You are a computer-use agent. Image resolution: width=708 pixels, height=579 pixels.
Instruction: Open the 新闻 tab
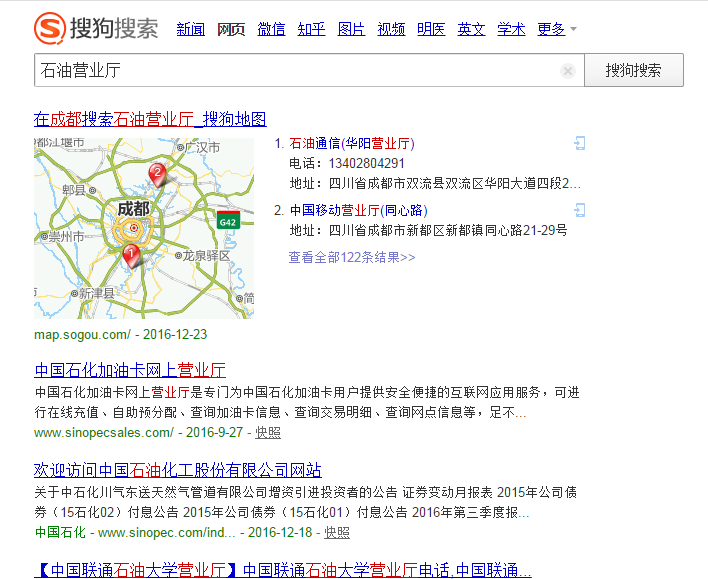[191, 29]
